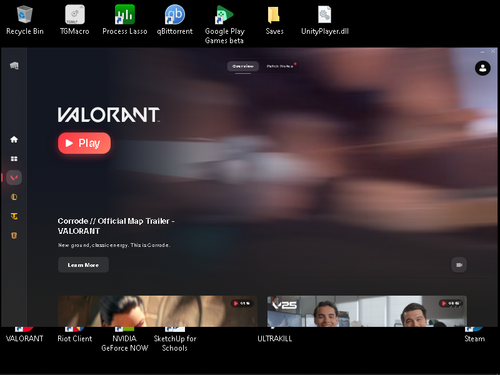Select the ULTRAKILL desktop shortcut label

(274, 339)
